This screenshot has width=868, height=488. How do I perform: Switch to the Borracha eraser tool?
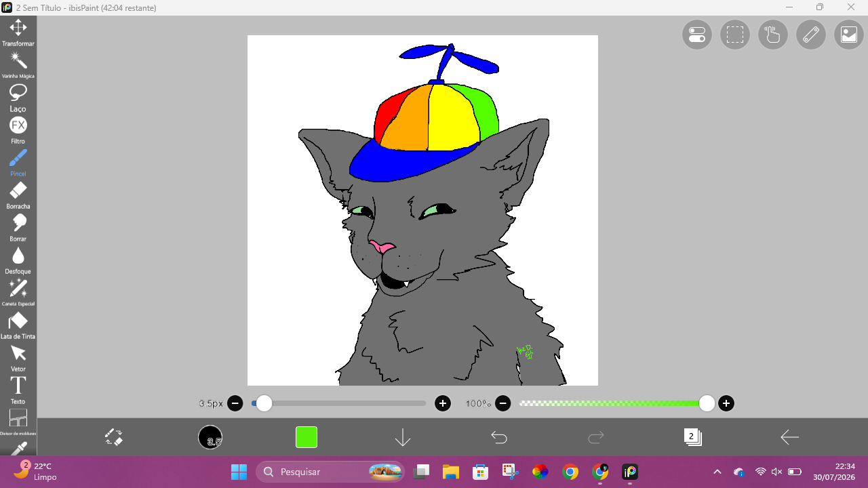point(18,195)
